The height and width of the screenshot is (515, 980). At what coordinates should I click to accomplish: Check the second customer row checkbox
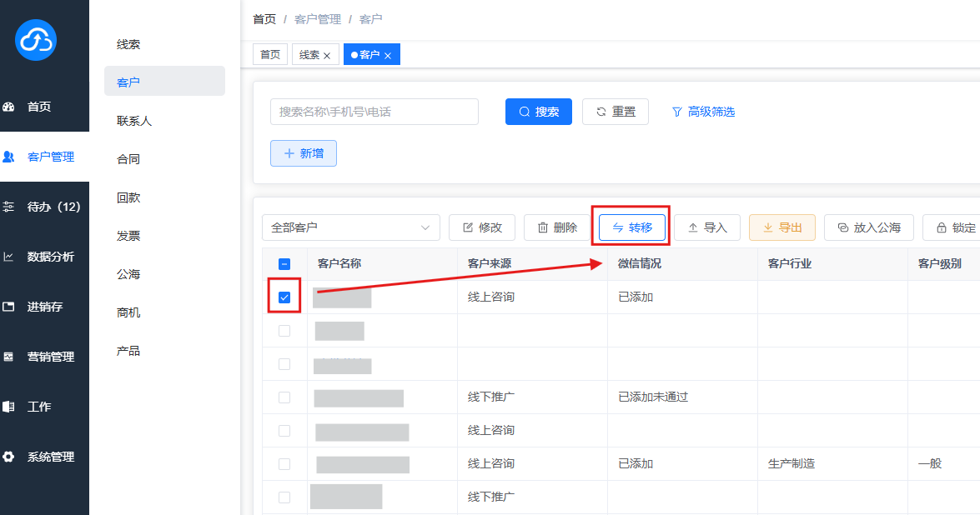(x=284, y=331)
